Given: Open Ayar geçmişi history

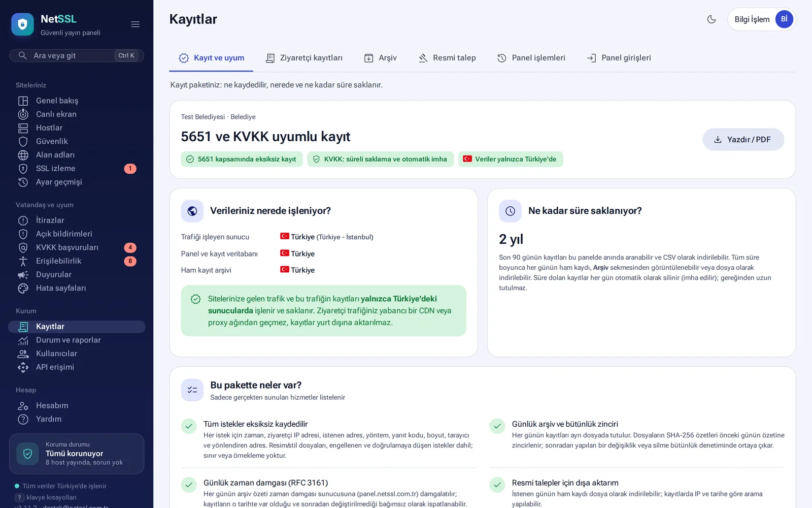Looking at the screenshot, I should pos(77,182).
